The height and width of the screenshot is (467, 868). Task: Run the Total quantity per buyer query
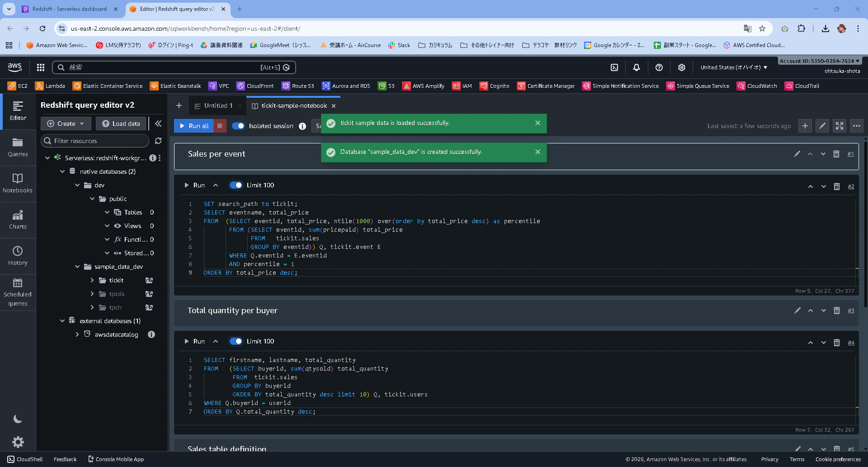click(x=195, y=341)
